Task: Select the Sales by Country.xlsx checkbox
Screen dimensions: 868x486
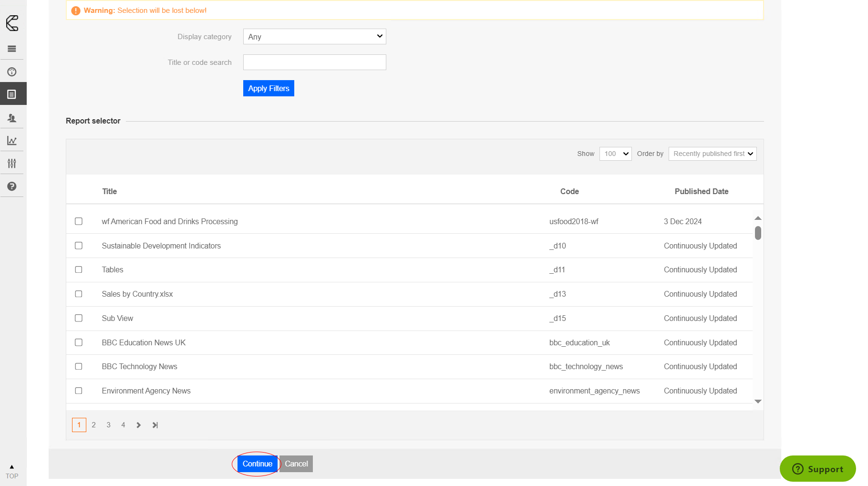Action: (x=79, y=294)
